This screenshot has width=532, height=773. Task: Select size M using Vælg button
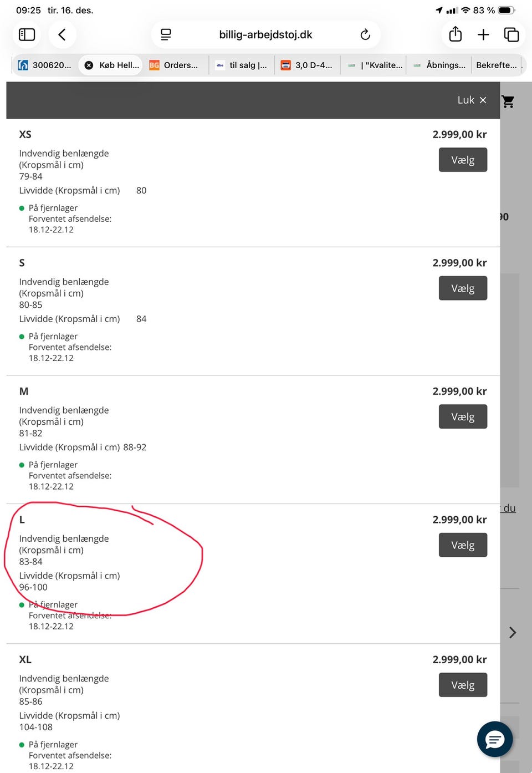click(x=463, y=416)
